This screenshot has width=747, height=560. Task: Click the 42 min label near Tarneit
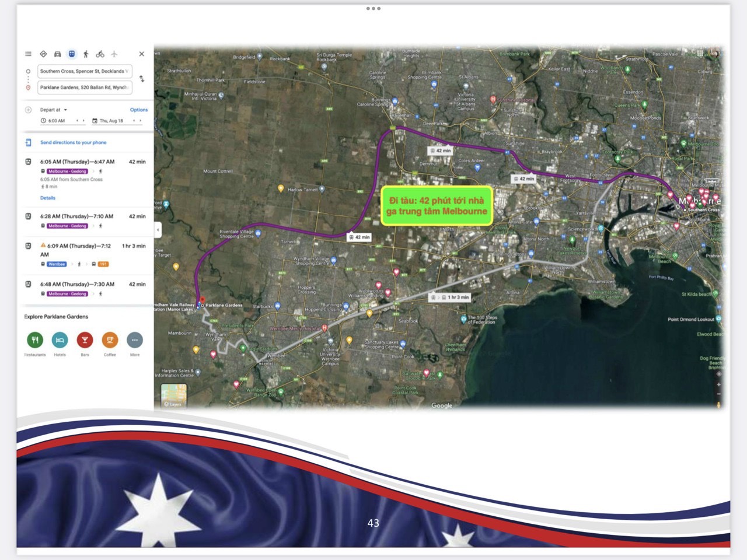click(359, 237)
